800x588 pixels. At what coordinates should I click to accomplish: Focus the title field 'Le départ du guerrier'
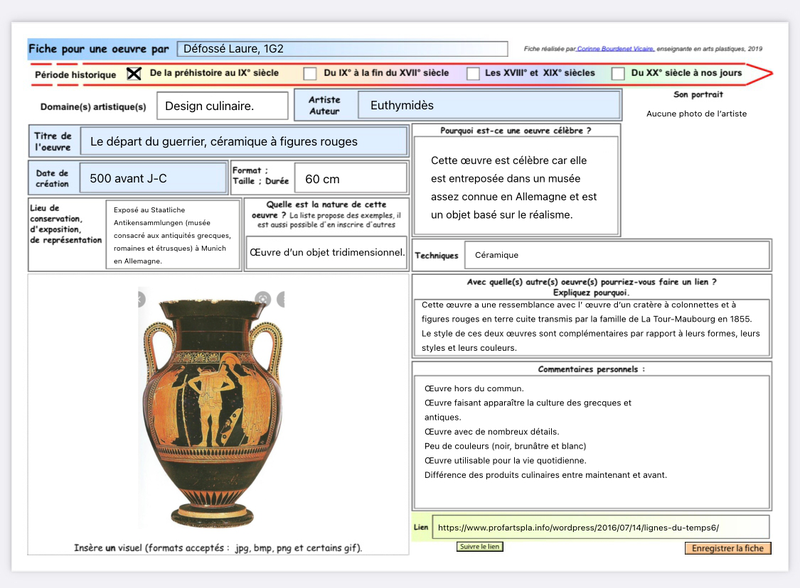pyautogui.click(x=243, y=142)
